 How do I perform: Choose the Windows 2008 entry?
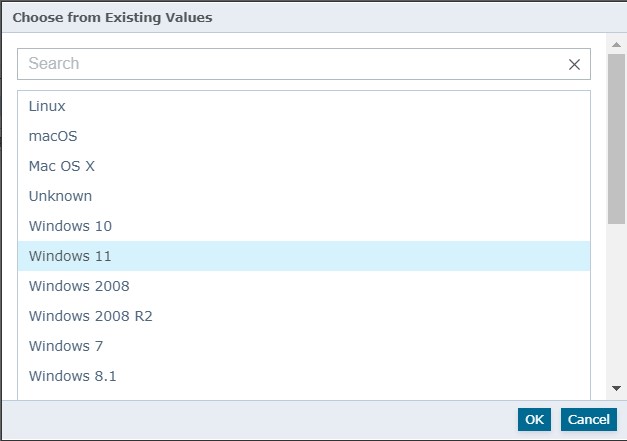pos(304,286)
